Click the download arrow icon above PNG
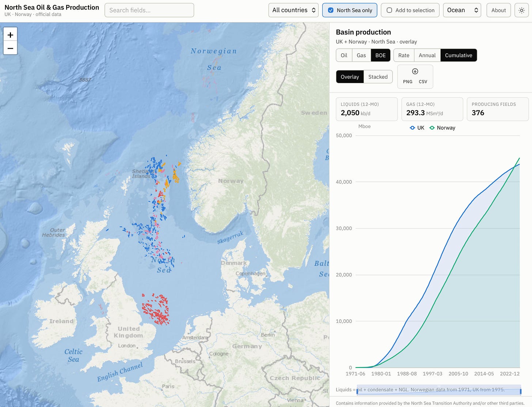 (x=415, y=71)
